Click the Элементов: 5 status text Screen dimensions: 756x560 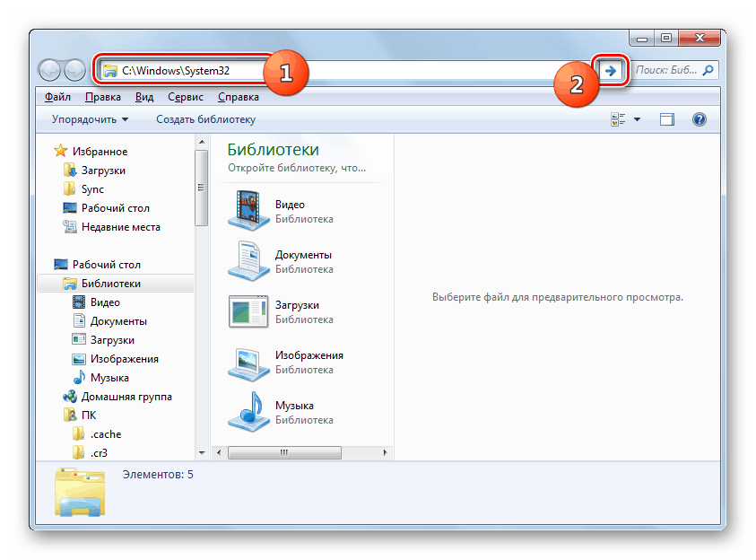point(158,475)
